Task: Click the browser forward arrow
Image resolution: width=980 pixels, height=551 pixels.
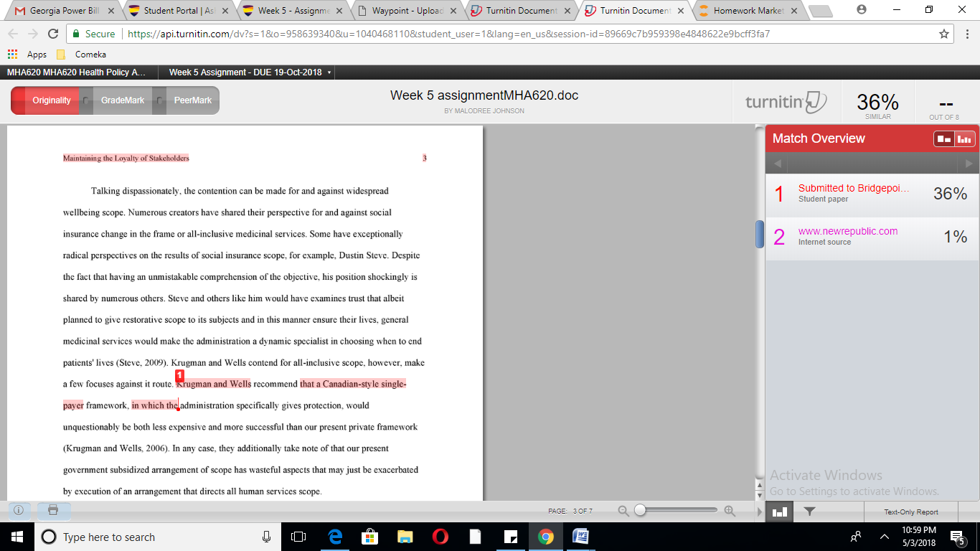Action: tap(33, 34)
